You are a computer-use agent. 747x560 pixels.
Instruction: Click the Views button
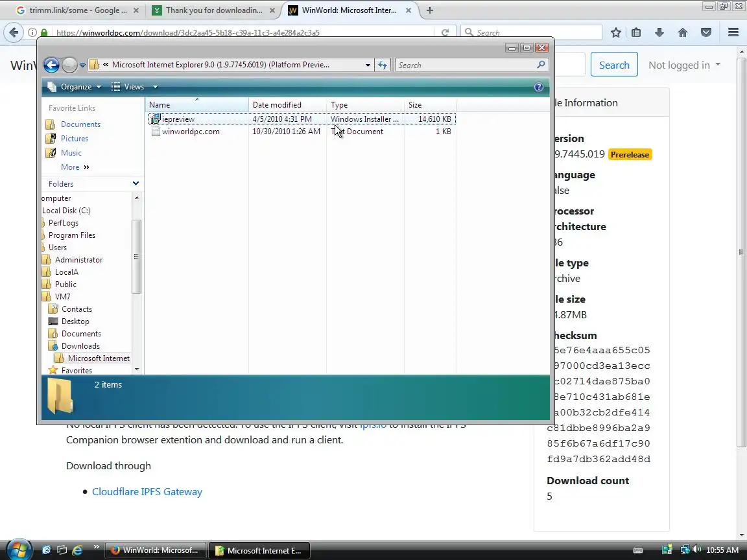coord(128,87)
